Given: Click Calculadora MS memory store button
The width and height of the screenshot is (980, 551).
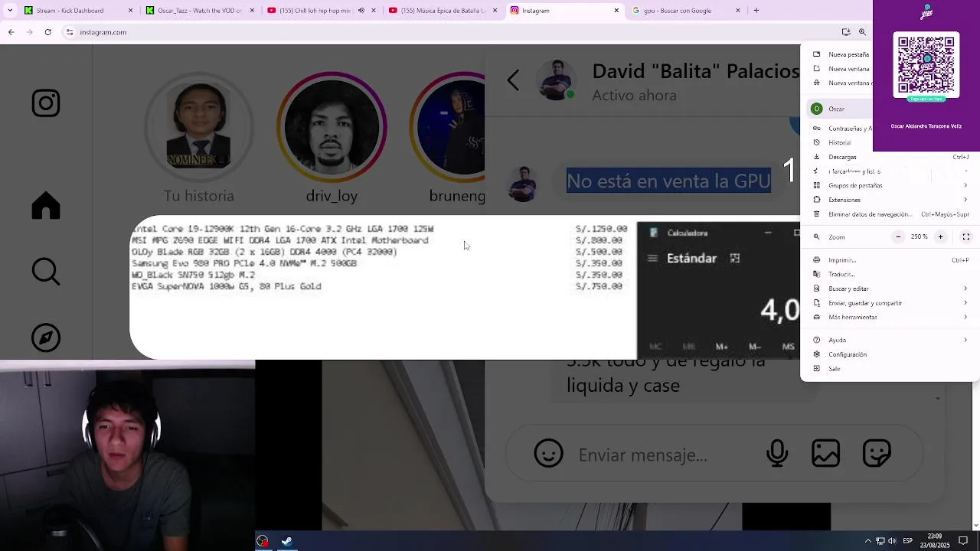Looking at the screenshot, I should tap(788, 347).
